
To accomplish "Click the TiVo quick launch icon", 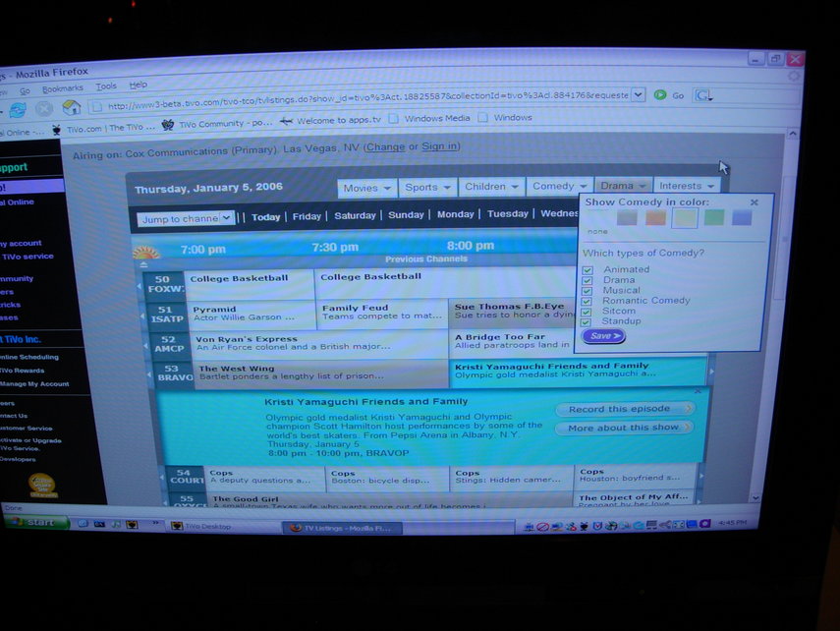I will coord(132,524).
